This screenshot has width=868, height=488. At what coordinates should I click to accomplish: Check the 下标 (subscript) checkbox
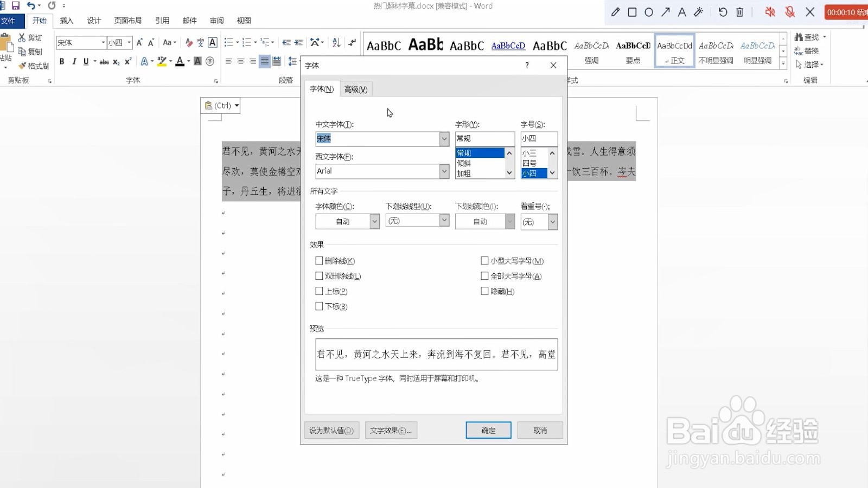click(319, 306)
